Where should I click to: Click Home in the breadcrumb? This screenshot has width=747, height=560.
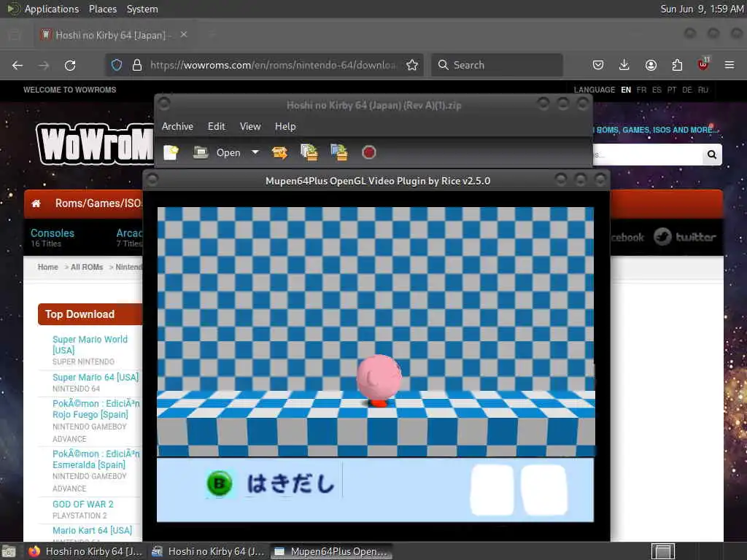click(47, 267)
